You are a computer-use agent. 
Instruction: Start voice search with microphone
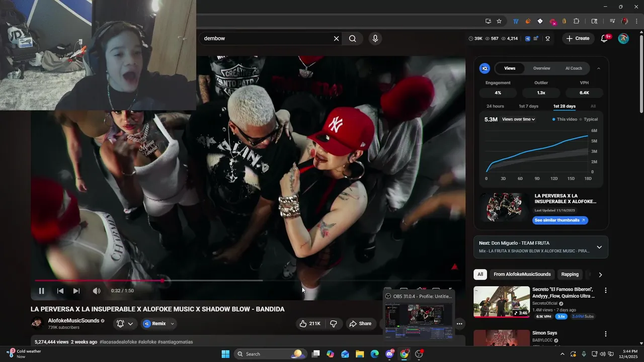click(x=375, y=38)
